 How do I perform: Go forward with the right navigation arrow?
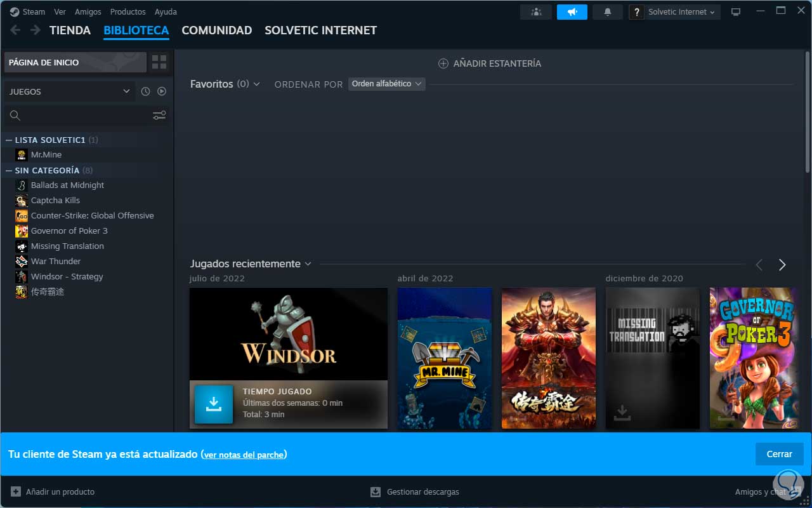[x=36, y=30]
